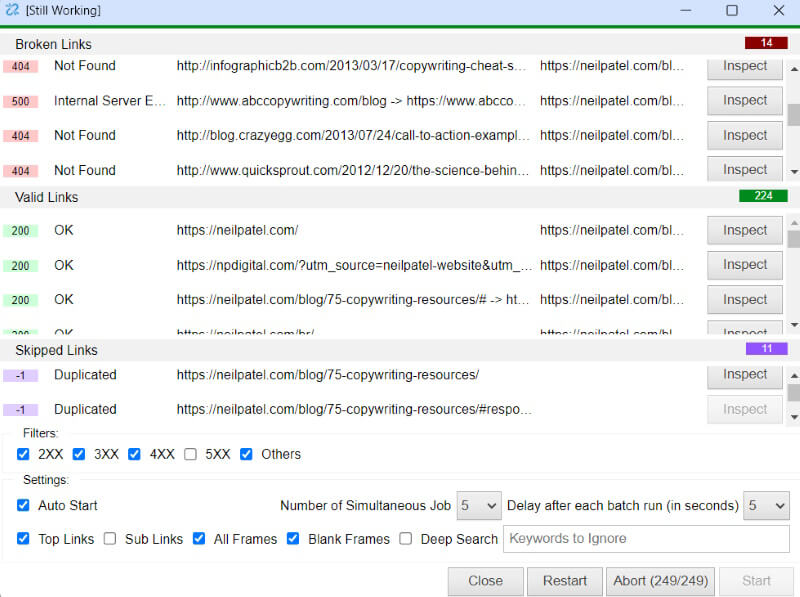Click the Broken Links scrollbar thumb
Image resolution: width=800 pixels, height=597 pixels.
[794, 115]
